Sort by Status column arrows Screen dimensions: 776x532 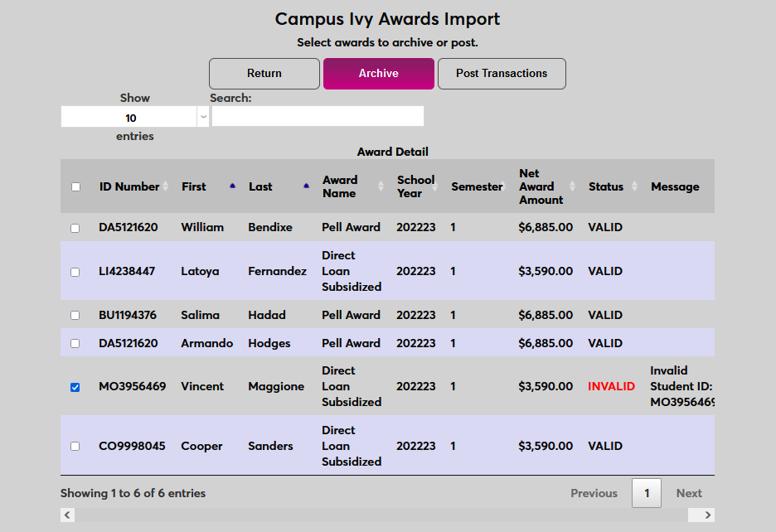click(x=634, y=186)
